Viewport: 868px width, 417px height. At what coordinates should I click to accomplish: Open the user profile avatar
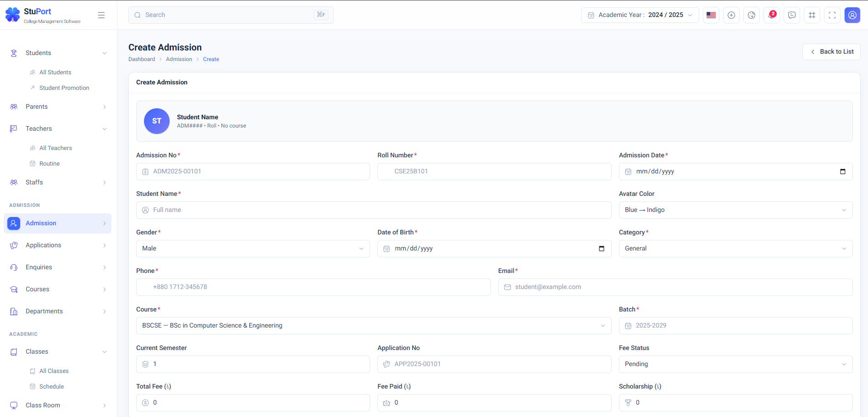(852, 15)
